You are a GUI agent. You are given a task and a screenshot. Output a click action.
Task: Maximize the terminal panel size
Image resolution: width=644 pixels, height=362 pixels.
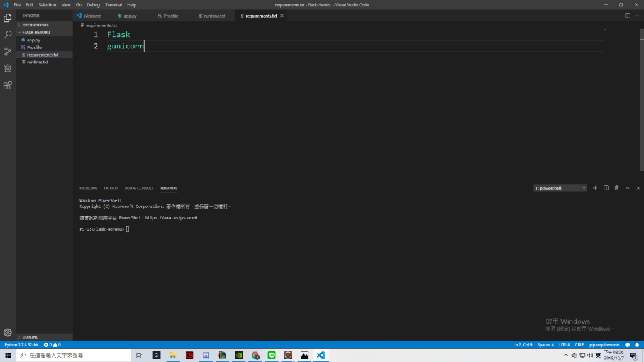click(627, 188)
